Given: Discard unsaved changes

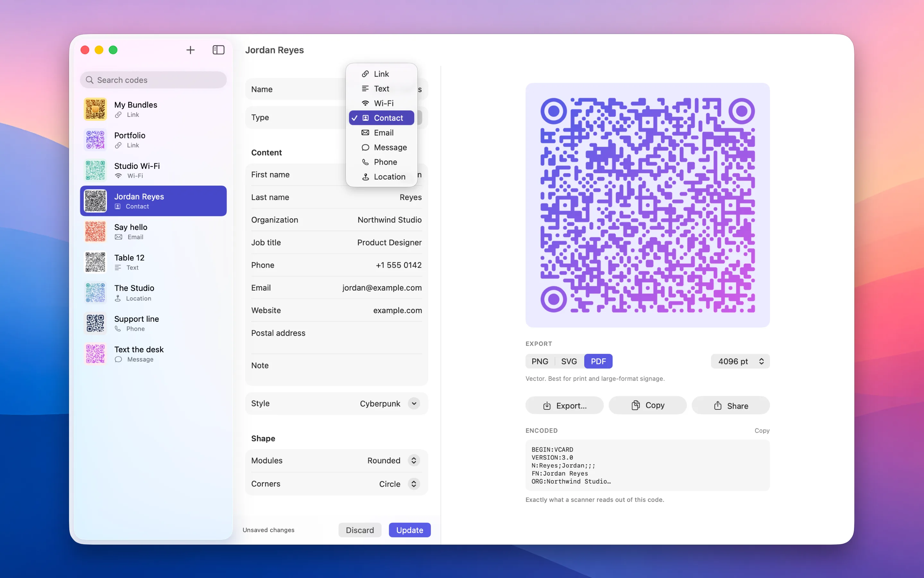Looking at the screenshot, I should [x=360, y=530].
